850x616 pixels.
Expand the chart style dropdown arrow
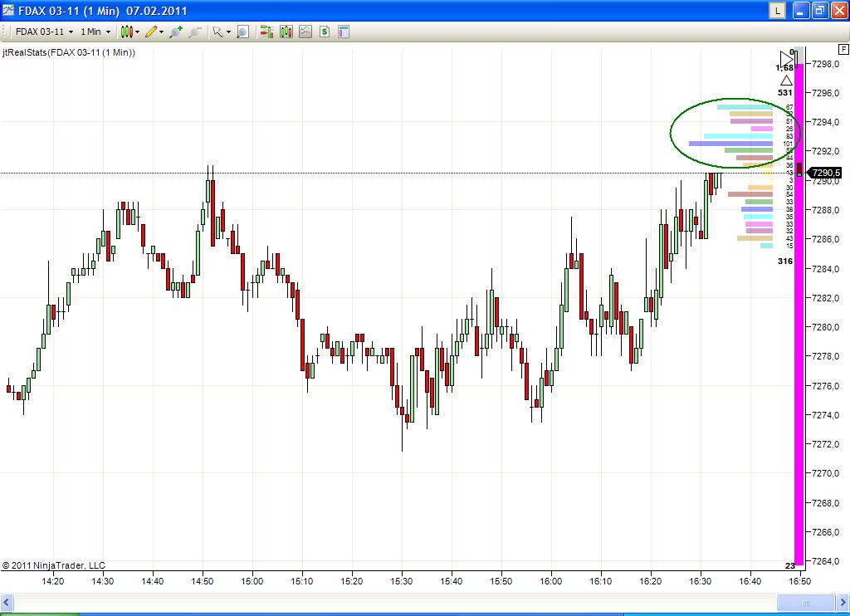click(139, 32)
